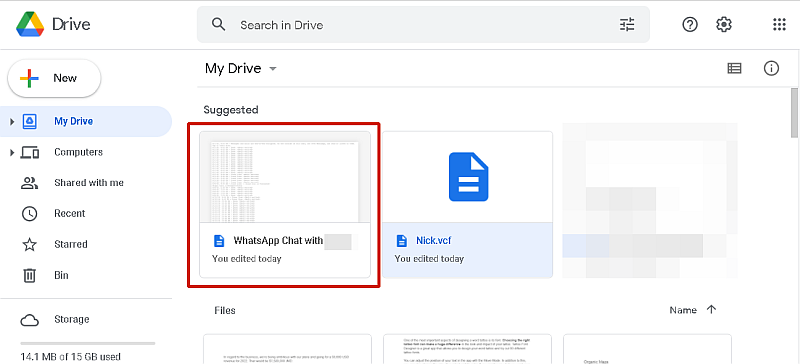Image resolution: width=800 pixels, height=364 pixels.
Task: Click inside the Search in Drive field
Action: point(423,25)
